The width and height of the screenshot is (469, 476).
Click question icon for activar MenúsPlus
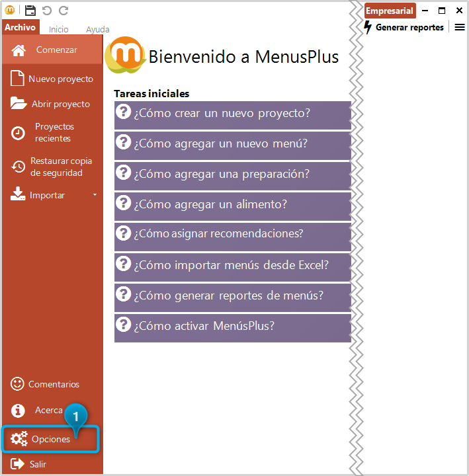tap(123, 324)
